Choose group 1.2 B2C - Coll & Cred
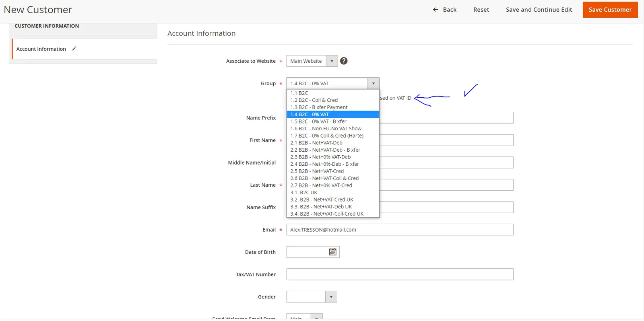Image resolution: width=644 pixels, height=321 pixels. [x=333, y=100]
